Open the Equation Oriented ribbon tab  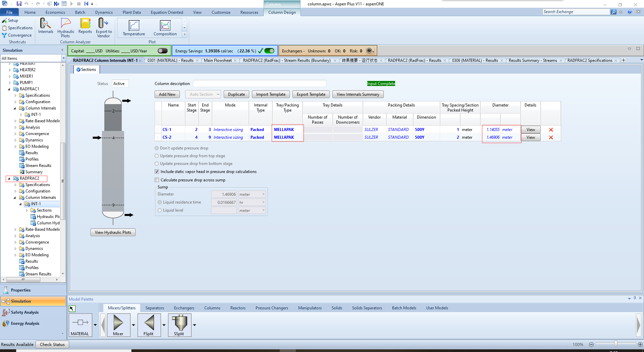tap(167, 12)
